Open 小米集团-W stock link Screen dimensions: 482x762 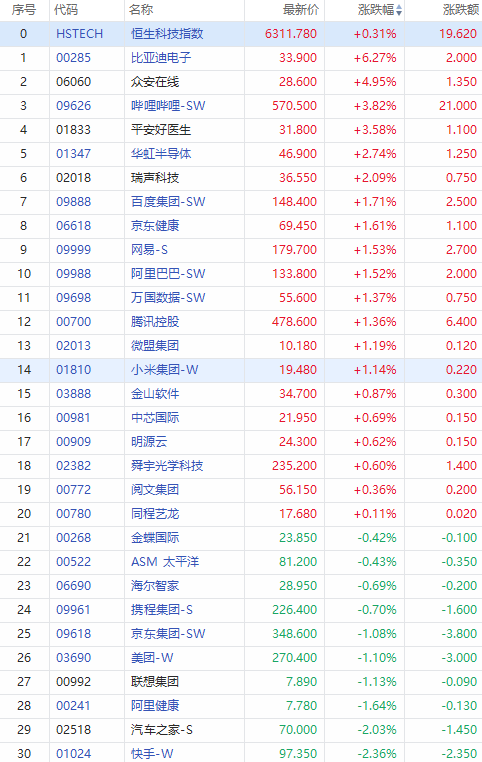tap(165, 370)
